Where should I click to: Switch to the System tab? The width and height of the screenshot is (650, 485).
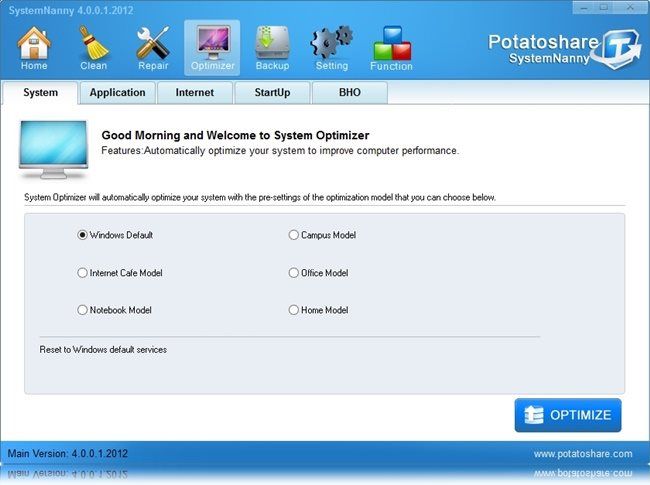point(40,92)
